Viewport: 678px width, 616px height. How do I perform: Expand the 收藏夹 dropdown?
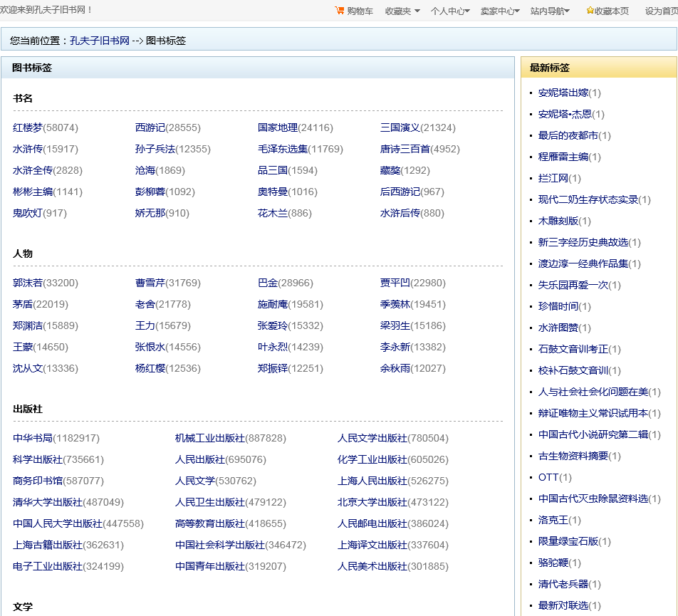(x=402, y=11)
